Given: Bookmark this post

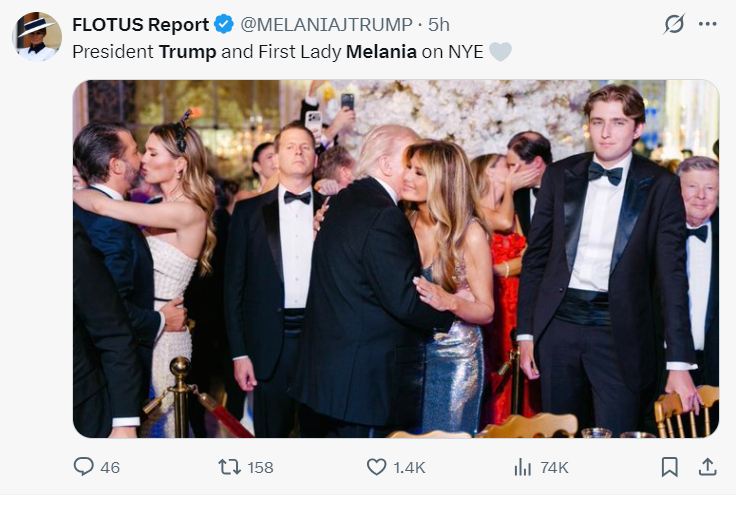Looking at the screenshot, I should pos(669,467).
